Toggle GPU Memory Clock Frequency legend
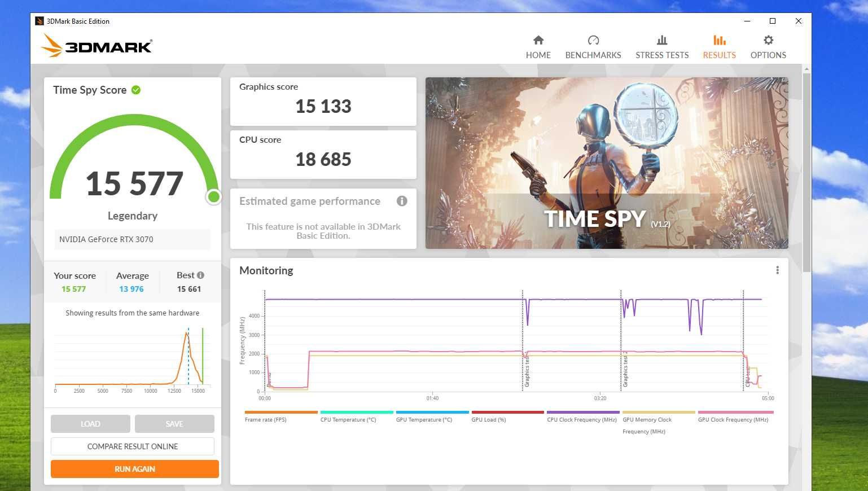Screen dimensions: 868x491 coord(659,423)
